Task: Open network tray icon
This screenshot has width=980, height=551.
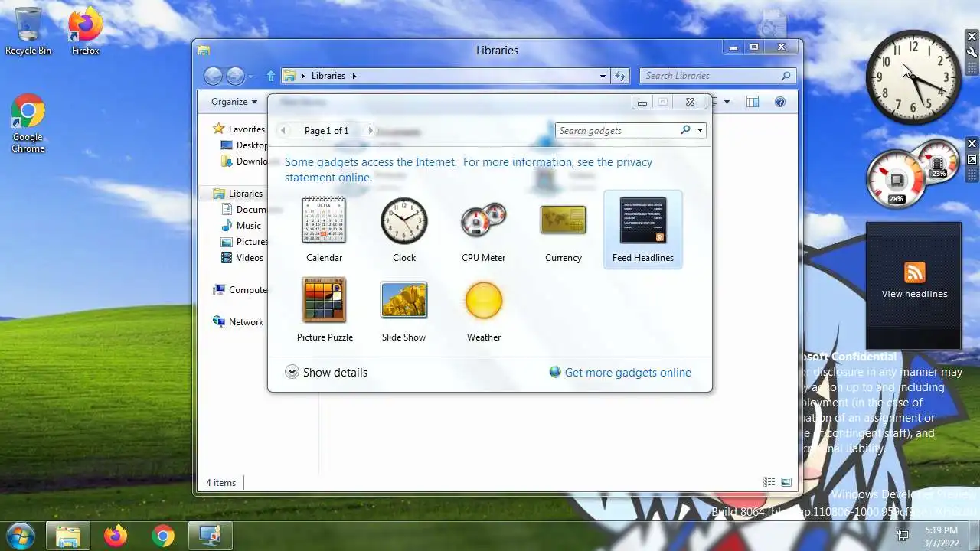Action: pyautogui.click(x=903, y=536)
